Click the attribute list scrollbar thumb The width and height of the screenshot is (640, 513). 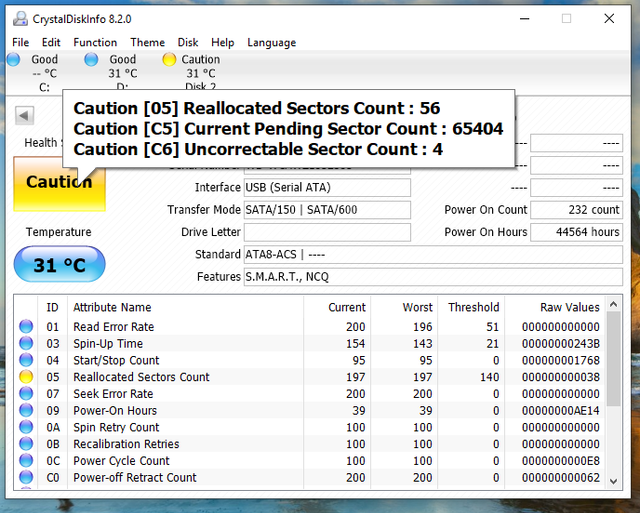click(613, 359)
